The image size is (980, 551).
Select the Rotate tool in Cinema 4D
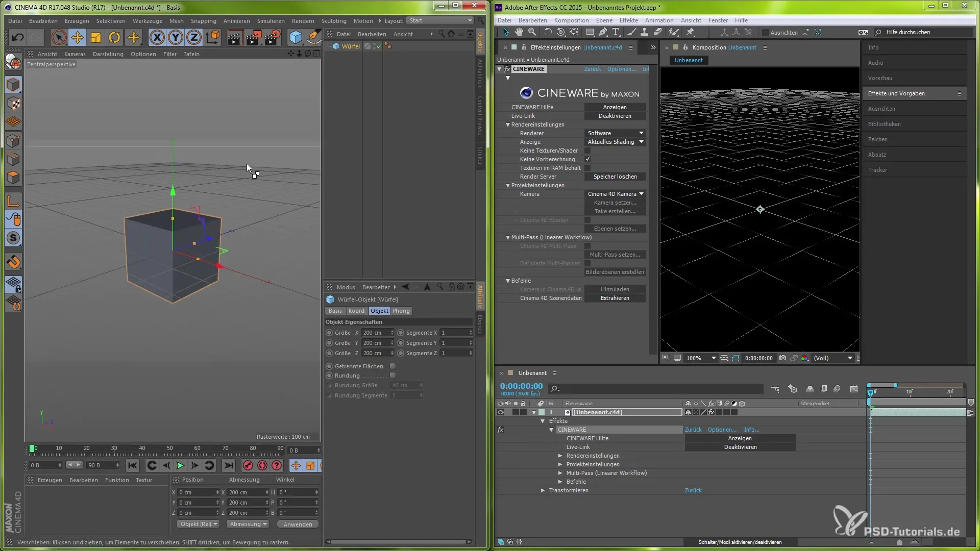[x=114, y=37]
